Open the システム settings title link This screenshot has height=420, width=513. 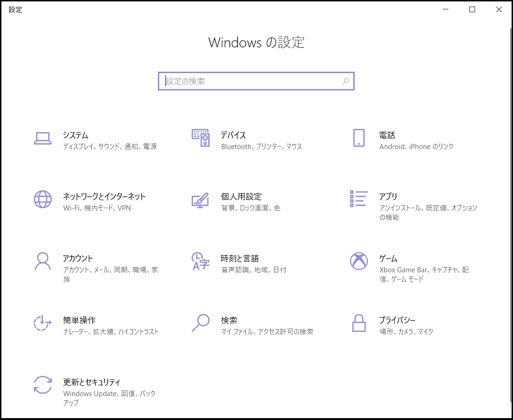(x=75, y=135)
